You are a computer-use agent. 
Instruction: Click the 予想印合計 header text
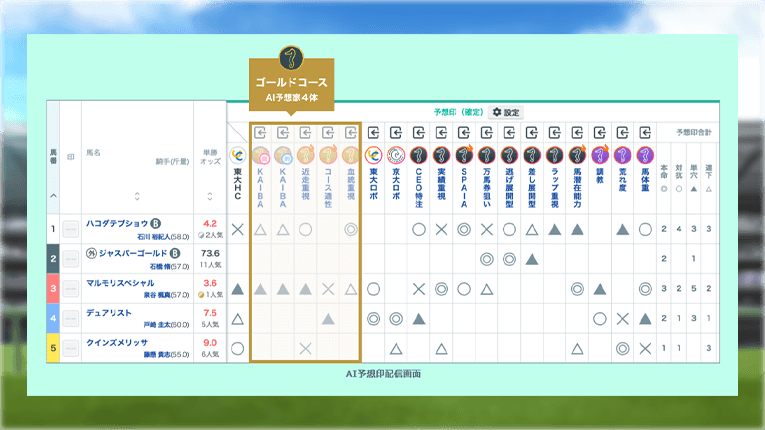pos(694,132)
